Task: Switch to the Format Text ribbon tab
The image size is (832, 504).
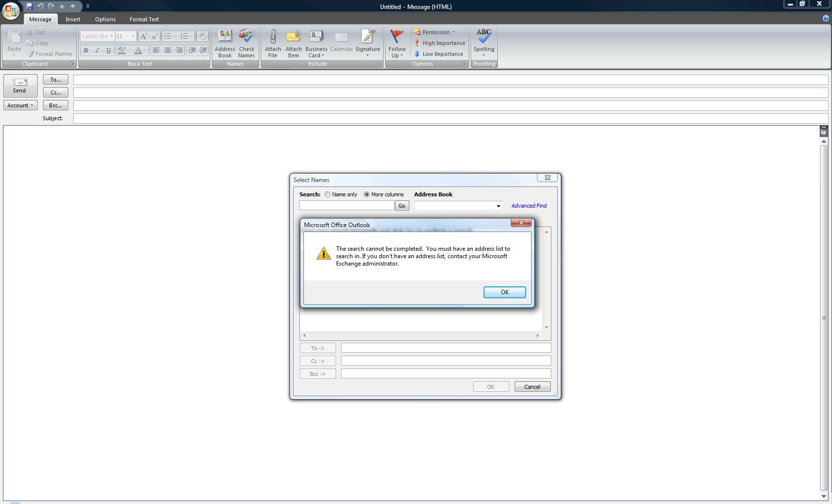Action: coord(144,19)
